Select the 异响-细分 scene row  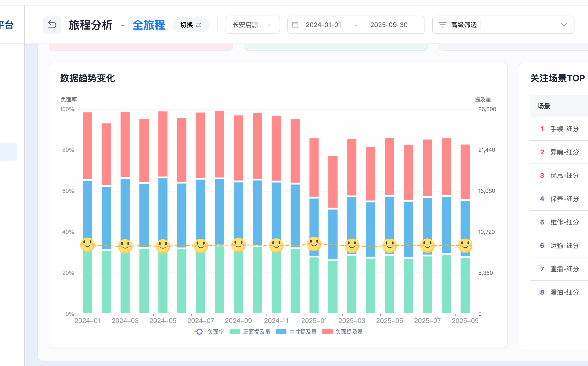pos(564,152)
